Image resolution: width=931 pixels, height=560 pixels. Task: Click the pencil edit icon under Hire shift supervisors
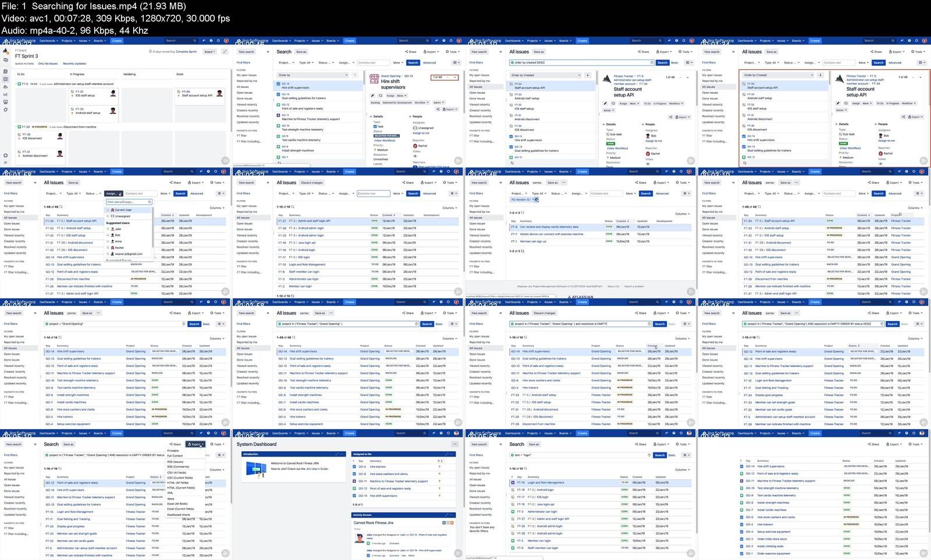coord(372,95)
